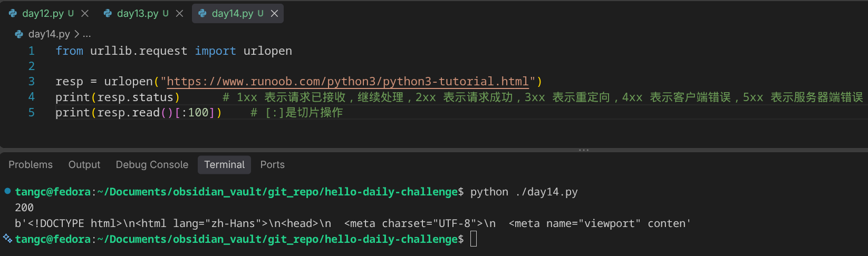Click line number 3 in the gutter
The width and height of the screenshot is (868, 256).
[32, 82]
